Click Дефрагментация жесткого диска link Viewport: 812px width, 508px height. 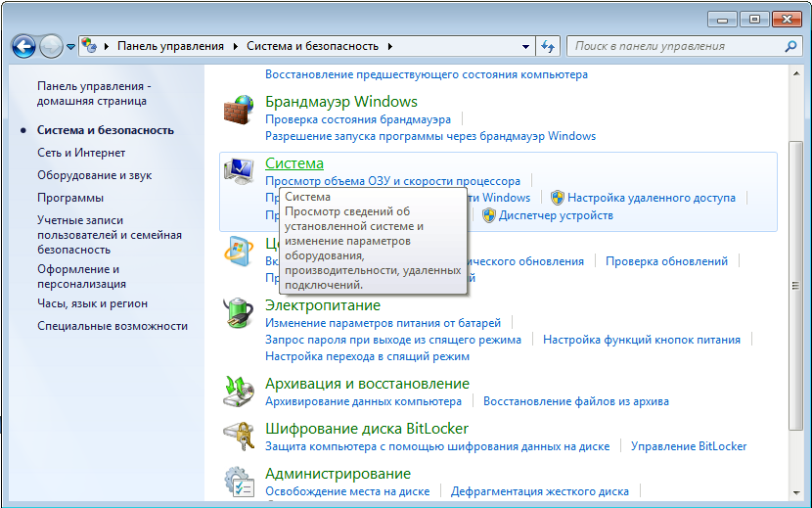coord(540,491)
